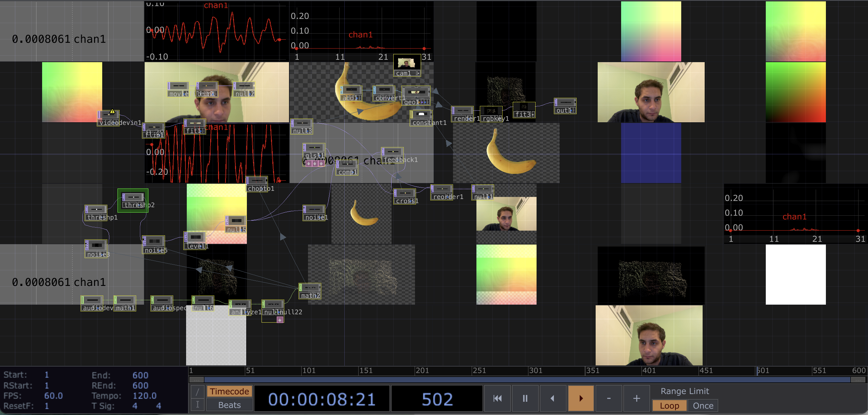Click the down-arrow icon below the null22 node
Viewport: 868px width, 415px height.
[x=279, y=319]
